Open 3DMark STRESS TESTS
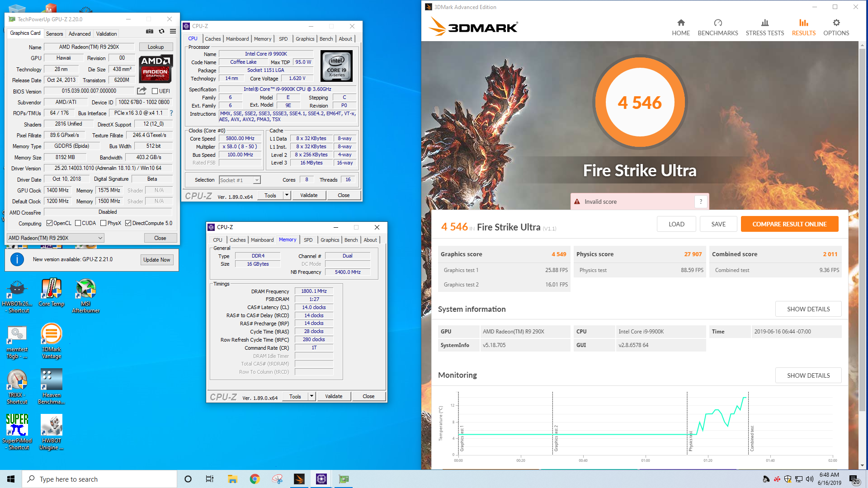The height and width of the screenshot is (488, 868). coord(765,28)
